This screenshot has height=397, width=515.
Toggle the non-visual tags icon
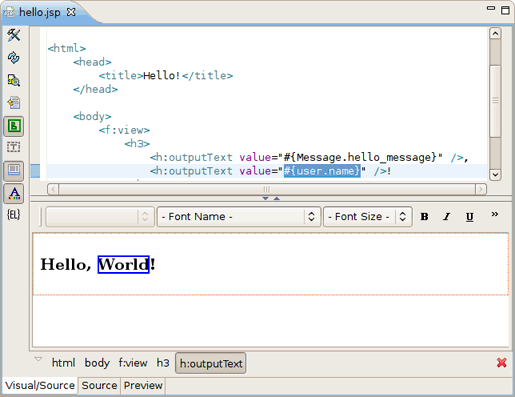point(14,147)
